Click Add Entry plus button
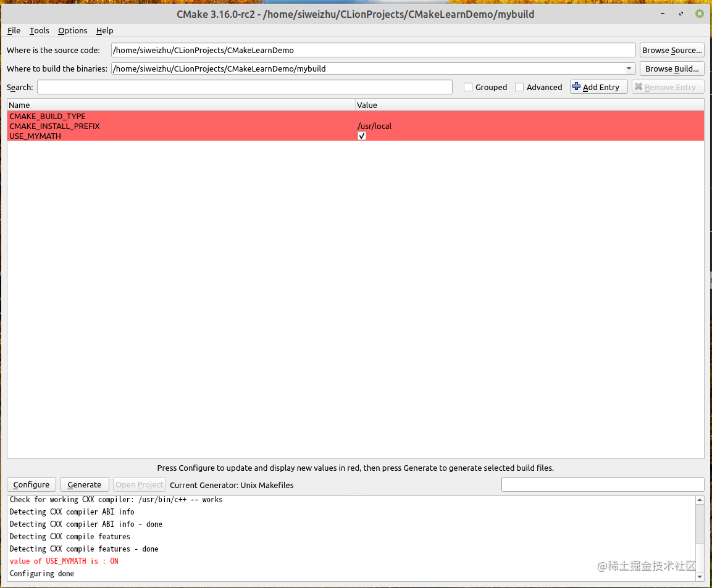The width and height of the screenshot is (712, 588). 598,86
